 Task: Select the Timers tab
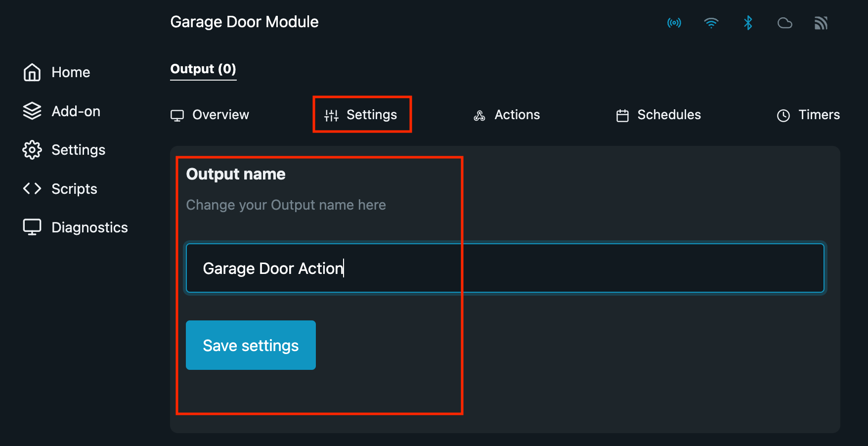coord(808,115)
